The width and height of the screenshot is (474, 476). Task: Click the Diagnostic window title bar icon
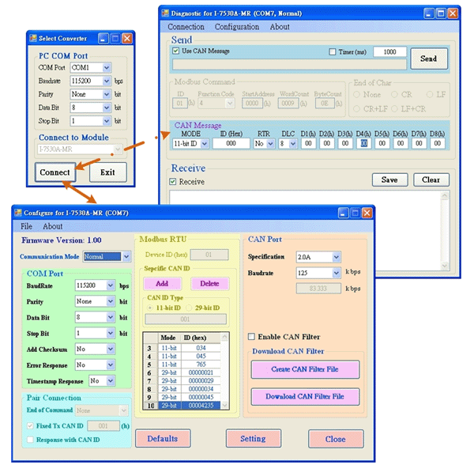point(165,13)
